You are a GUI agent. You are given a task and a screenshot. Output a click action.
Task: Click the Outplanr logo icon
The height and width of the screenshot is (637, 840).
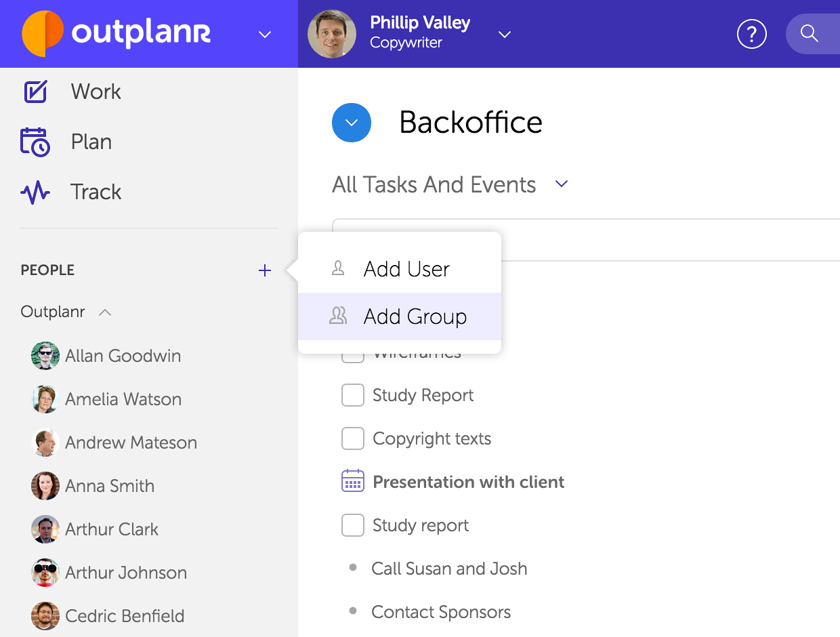click(43, 33)
